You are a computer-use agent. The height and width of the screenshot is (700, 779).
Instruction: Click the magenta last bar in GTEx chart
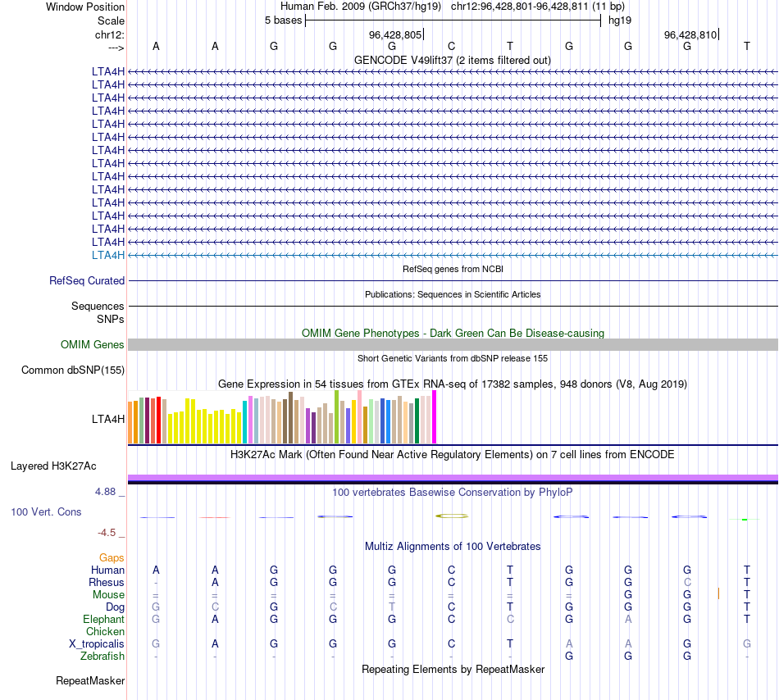tap(435, 417)
